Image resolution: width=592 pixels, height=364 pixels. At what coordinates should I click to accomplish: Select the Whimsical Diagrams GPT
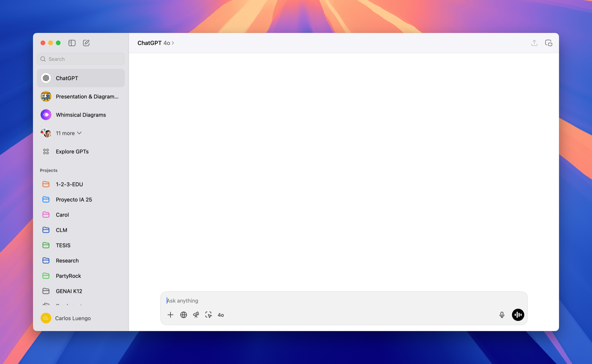click(x=81, y=115)
